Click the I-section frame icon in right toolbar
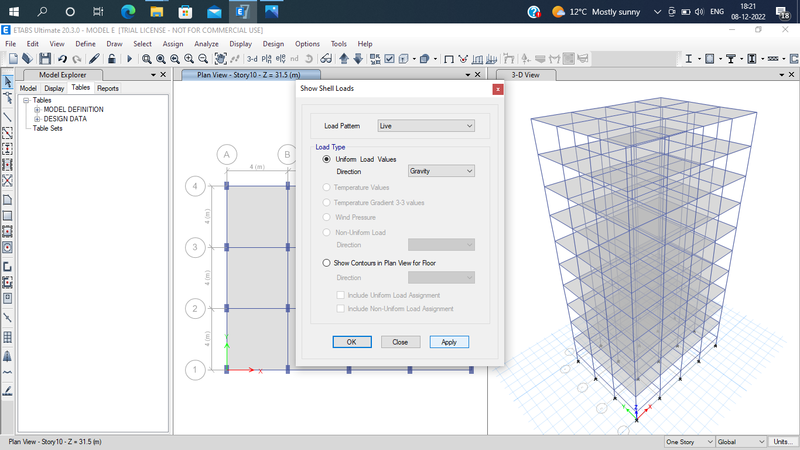 point(688,59)
